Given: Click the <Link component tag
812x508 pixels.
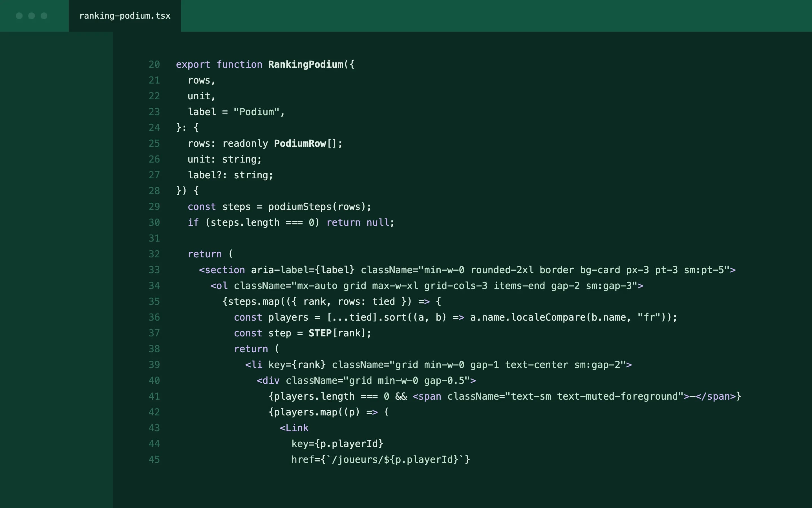Looking at the screenshot, I should click(x=294, y=428).
